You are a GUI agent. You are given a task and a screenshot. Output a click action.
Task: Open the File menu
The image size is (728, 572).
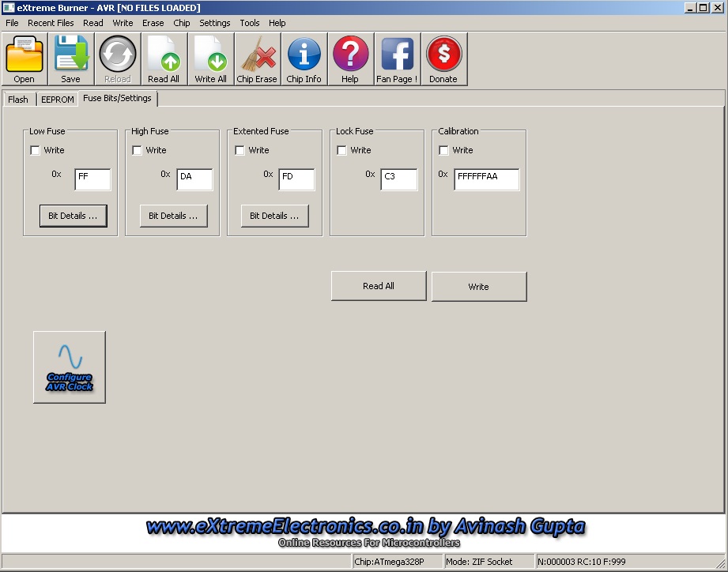tap(12, 23)
